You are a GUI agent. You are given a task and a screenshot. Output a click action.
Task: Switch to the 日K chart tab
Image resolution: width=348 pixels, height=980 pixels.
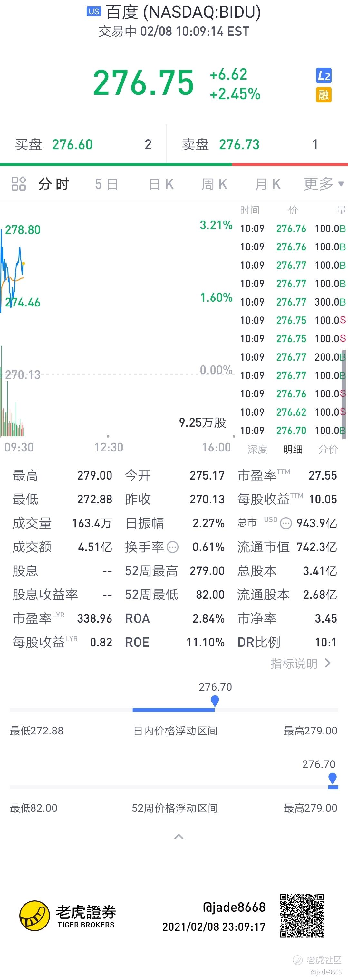[x=161, y=184]
